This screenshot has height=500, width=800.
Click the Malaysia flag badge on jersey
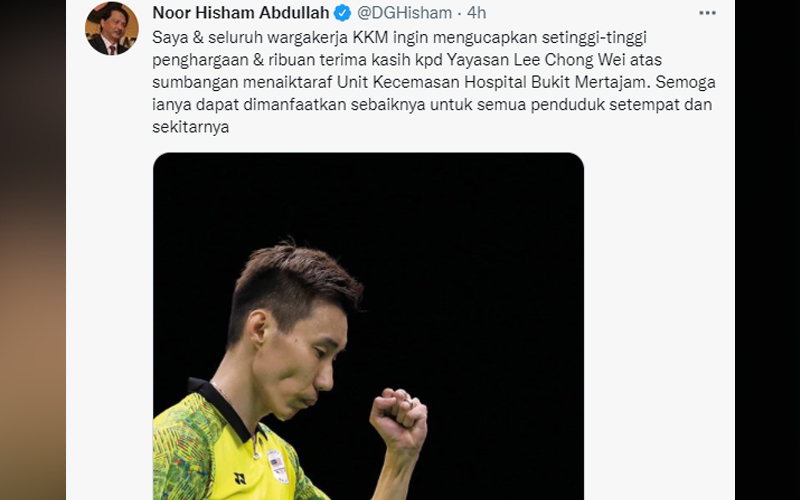[x=278, y=465]
